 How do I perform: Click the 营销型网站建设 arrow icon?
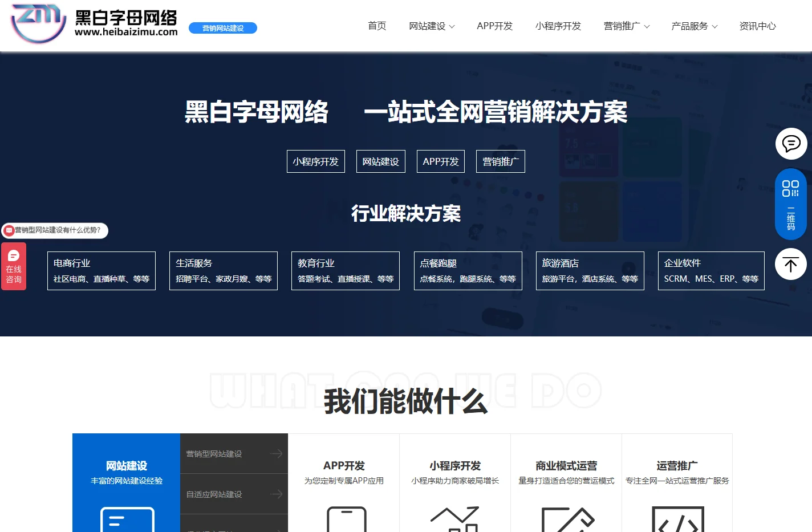[x=277, y=454]
